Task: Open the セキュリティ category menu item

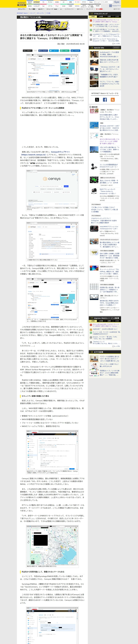Action: (22, 9)
